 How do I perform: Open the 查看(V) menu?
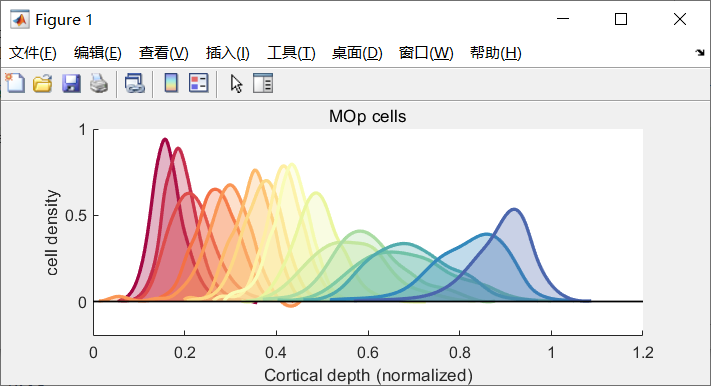pos(164,53)
